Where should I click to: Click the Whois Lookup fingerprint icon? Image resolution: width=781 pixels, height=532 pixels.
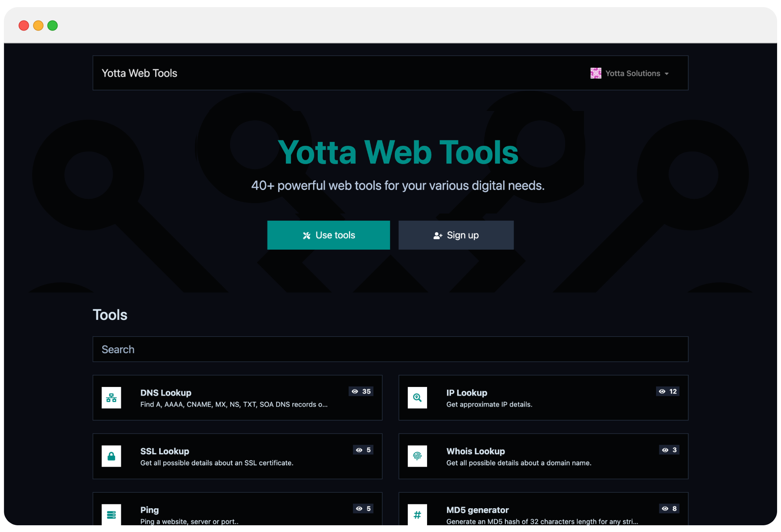(x=417, y=456)
